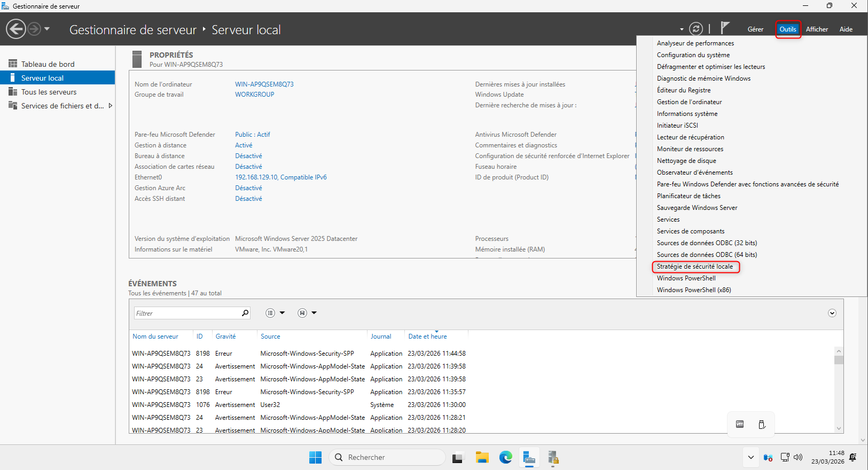Open Analyseur de performances tool

tap(695, 43)
